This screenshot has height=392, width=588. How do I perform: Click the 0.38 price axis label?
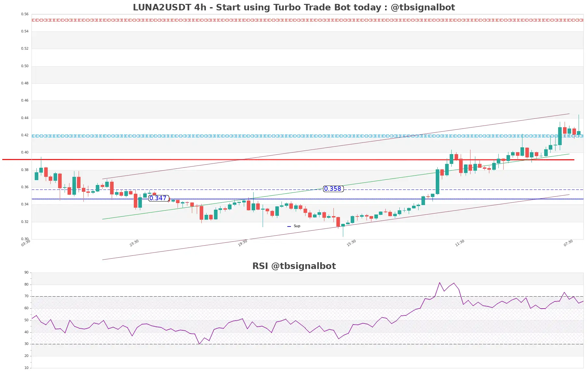tap(25, 170)
